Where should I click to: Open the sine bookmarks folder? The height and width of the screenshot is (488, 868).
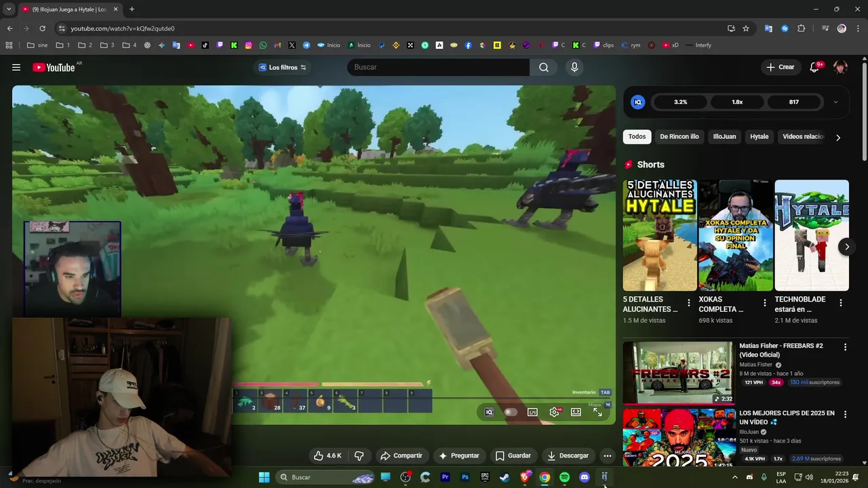pos(37,45)
